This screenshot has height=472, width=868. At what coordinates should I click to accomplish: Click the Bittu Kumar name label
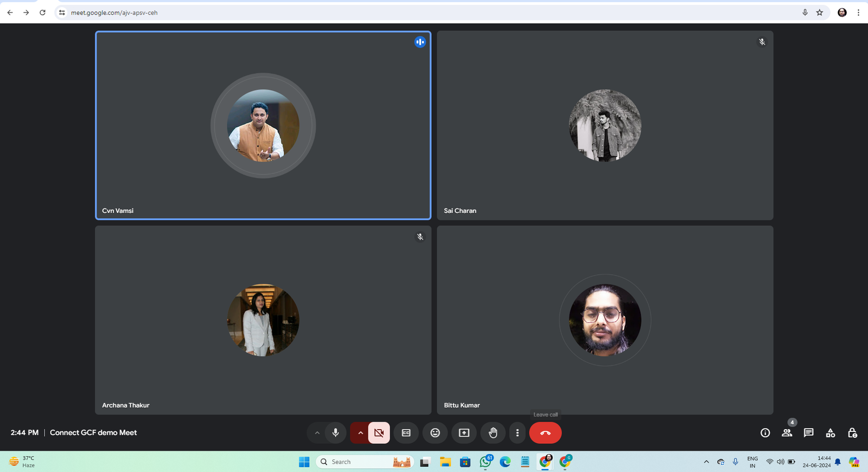[462, 405]
